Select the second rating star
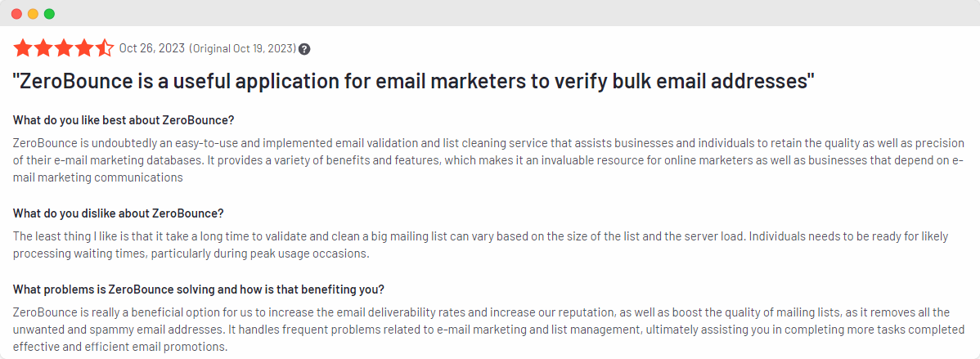 click(43, 48)
